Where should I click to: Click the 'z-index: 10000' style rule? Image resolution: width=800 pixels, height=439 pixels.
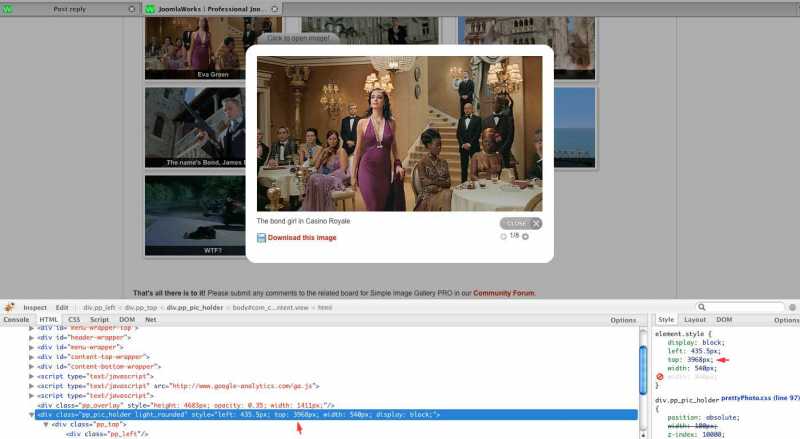point(696,434)
